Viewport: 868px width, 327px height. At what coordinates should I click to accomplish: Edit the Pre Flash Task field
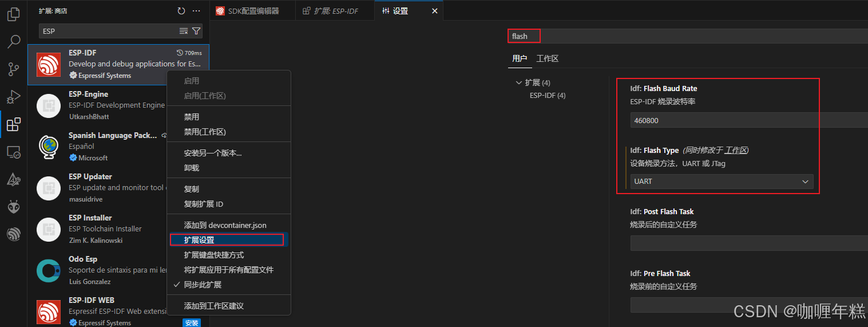pos(749,305)
